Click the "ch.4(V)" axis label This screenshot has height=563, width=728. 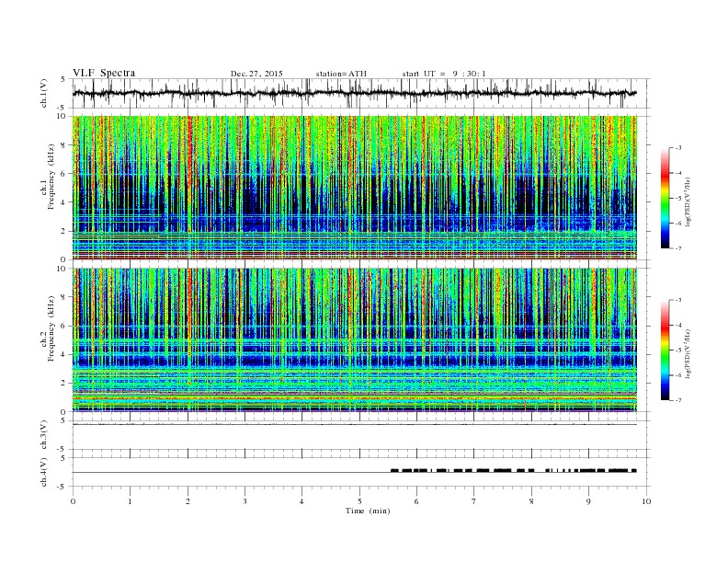(x=44, y=472)
